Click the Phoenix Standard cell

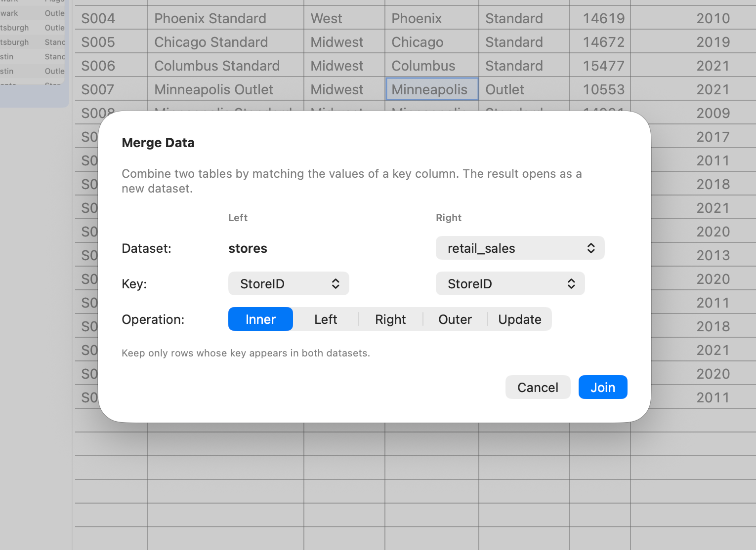coord(226,18)
